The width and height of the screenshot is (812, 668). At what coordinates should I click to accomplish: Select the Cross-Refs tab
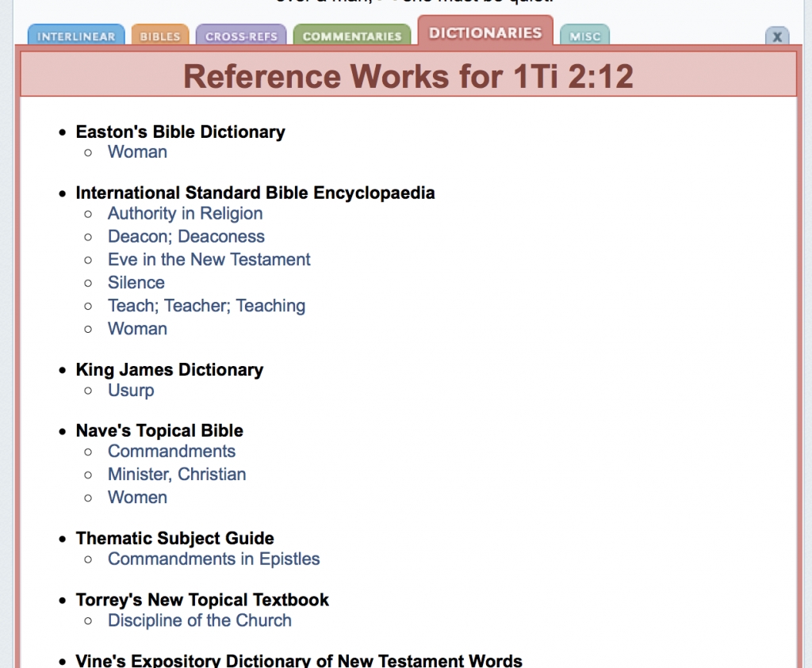point(241,36)
